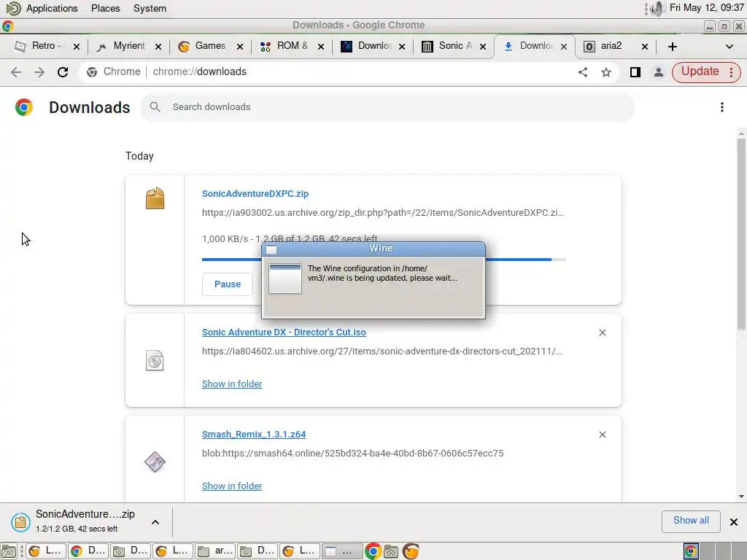Open the Chrome profile avatar icon
Viewport: 747px width, 560px height.
pyautogui.click(x=659, y=72)
